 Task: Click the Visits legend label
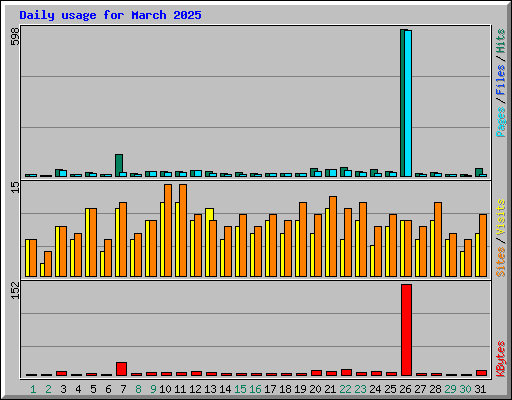click(501, 218)
